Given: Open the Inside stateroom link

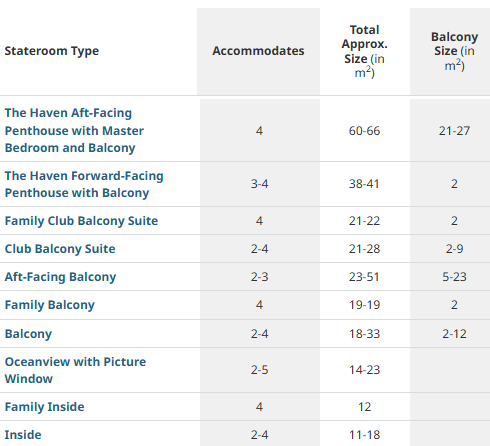Looking at the screenshot, I should pos(23,435).
